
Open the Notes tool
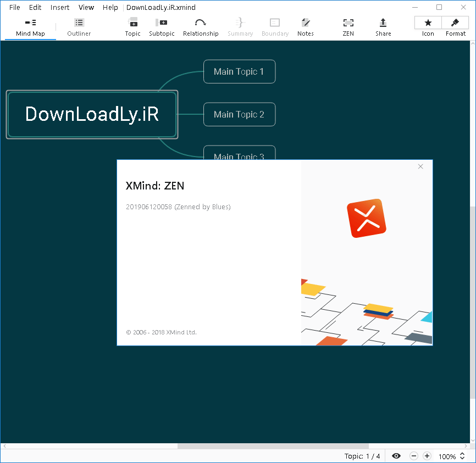(306, 27)
